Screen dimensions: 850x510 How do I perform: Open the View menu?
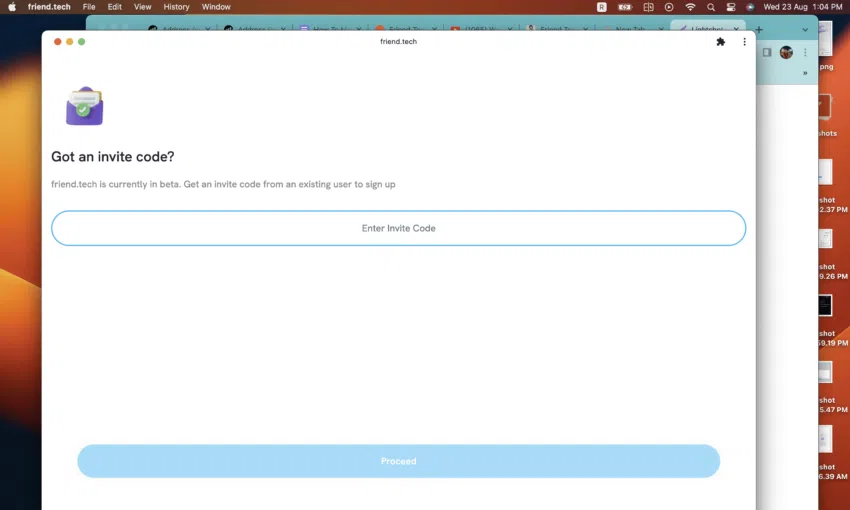pos(143,7)
